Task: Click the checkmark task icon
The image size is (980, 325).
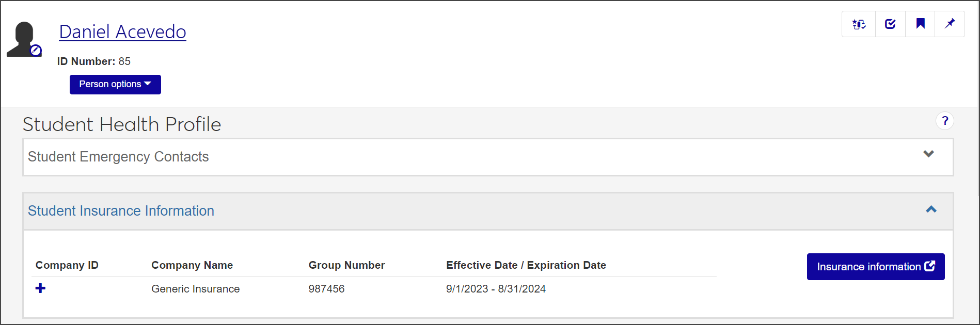Action: coord(890,24)
